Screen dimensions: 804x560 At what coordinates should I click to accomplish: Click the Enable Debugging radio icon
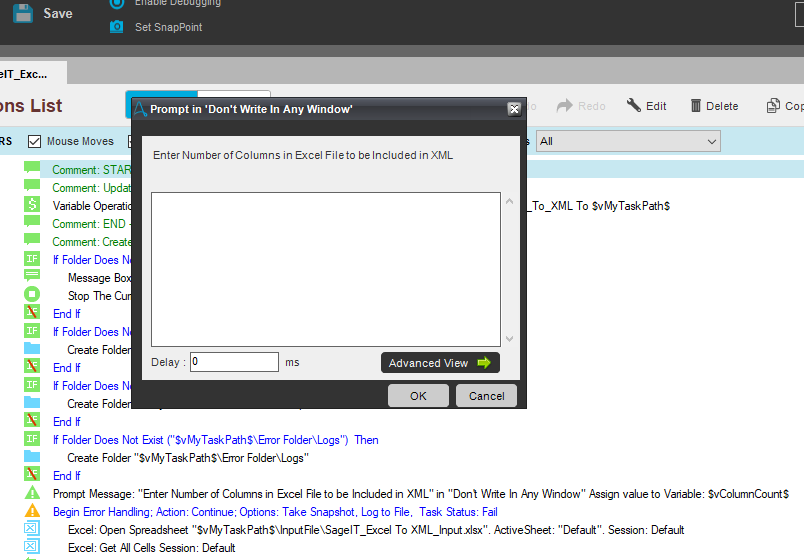coord(117,3)
